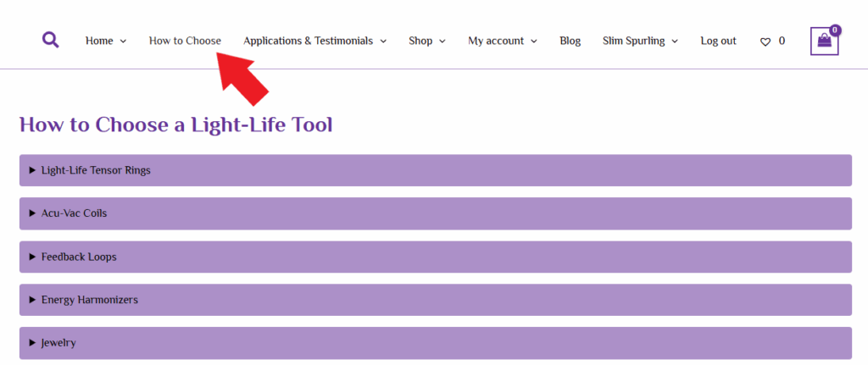This screenshot has height=365, width=868.
Task: Expand the Slim Spurling chevron
Action: pos(675,41)
